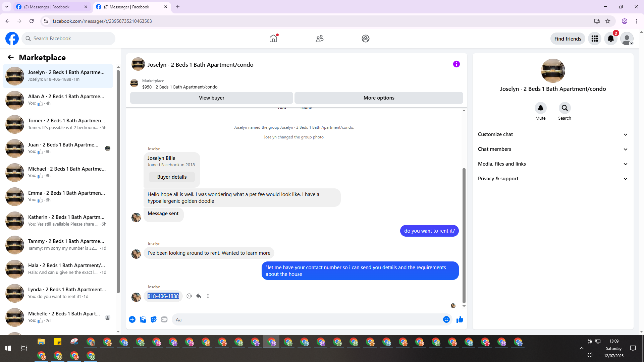
Task: Click the GIF picker icon
Action: [x=164, y=319]
